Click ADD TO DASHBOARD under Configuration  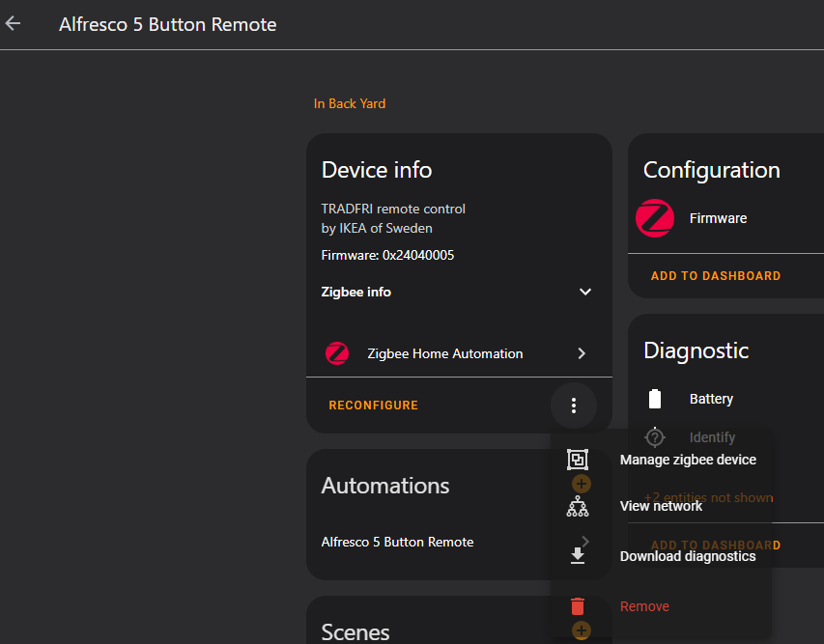pyautogui.click(x=715, y=276)
